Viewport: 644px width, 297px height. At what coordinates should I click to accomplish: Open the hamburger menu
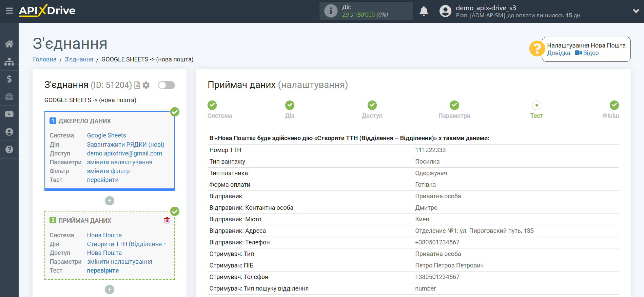(x=9, y=11)
